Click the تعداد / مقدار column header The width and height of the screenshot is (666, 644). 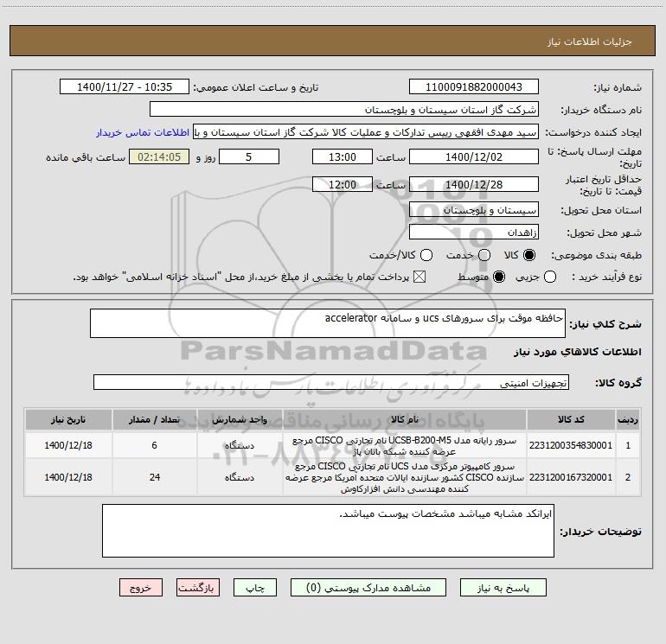[155, 419]
